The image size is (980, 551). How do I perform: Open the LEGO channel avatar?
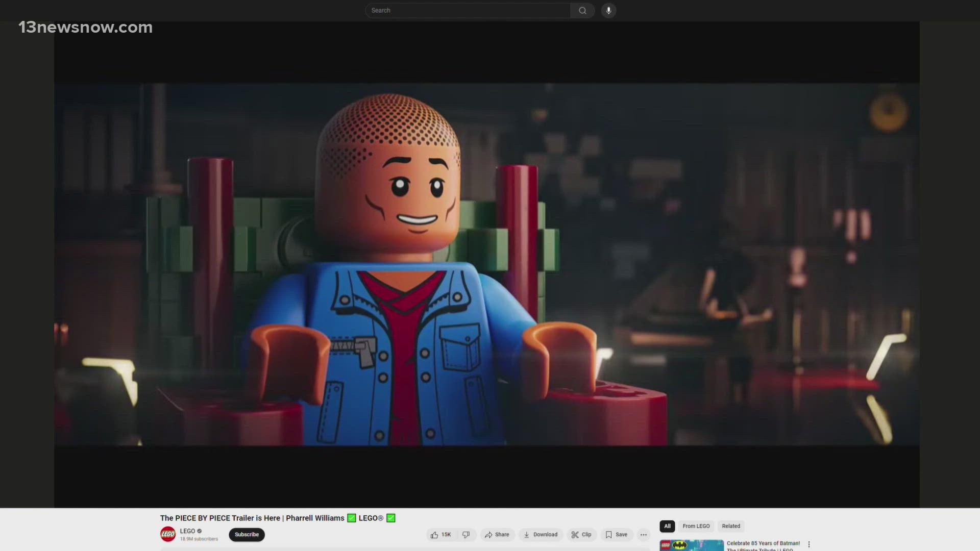coord(168,534)
